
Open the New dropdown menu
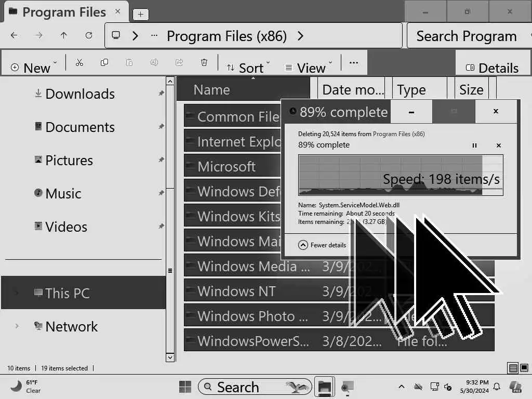pyautogui.click(x=33, y=68)
